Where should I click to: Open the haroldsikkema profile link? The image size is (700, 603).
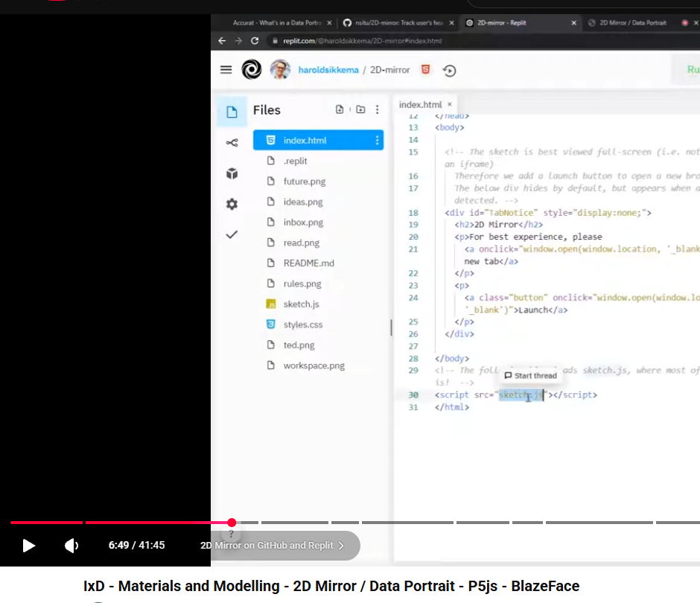coord(328,69)
